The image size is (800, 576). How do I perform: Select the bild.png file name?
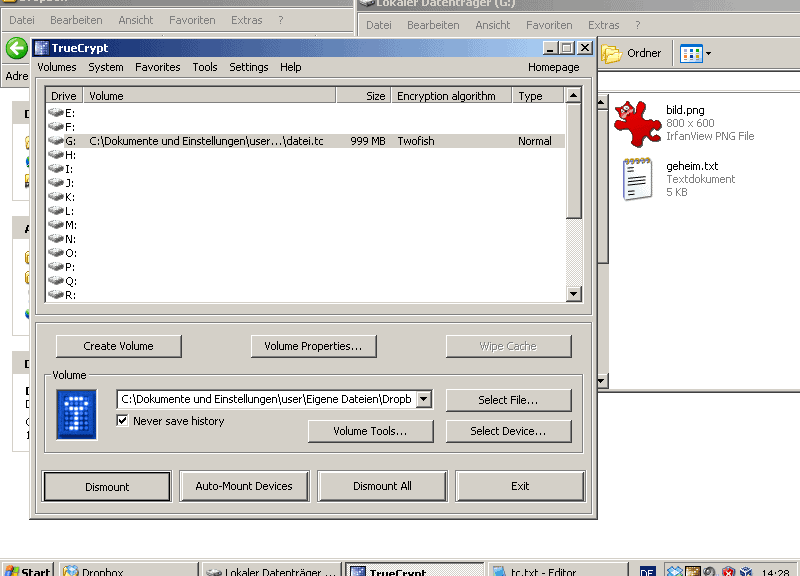685,110
